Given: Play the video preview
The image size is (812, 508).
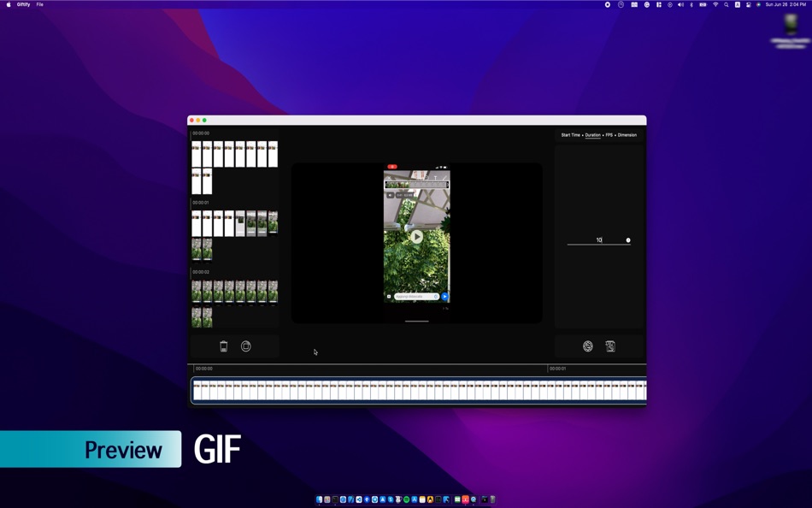Looking at the screenshot, I should tap(416, 237).
